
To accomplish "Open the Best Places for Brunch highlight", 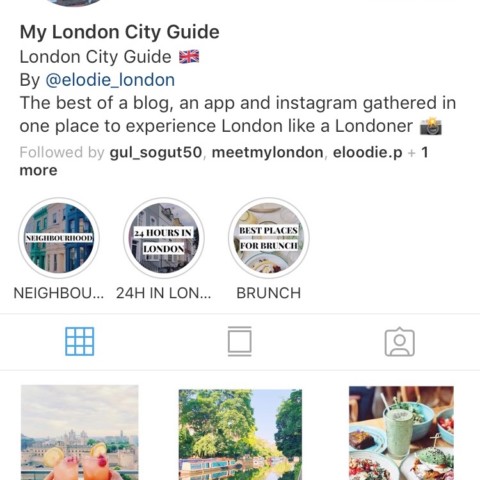I will point(269,238).
